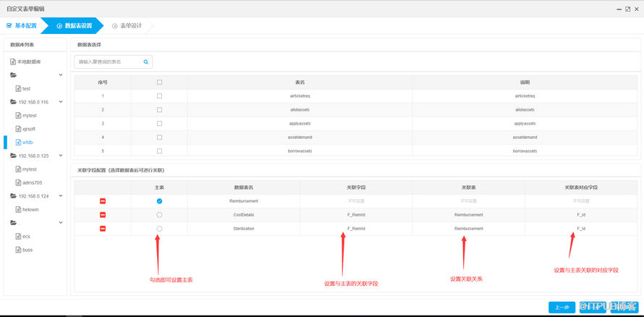
Task: Click Reimbursement 关联表 cell in Sterilisation row
Action: tap(469, 228)
